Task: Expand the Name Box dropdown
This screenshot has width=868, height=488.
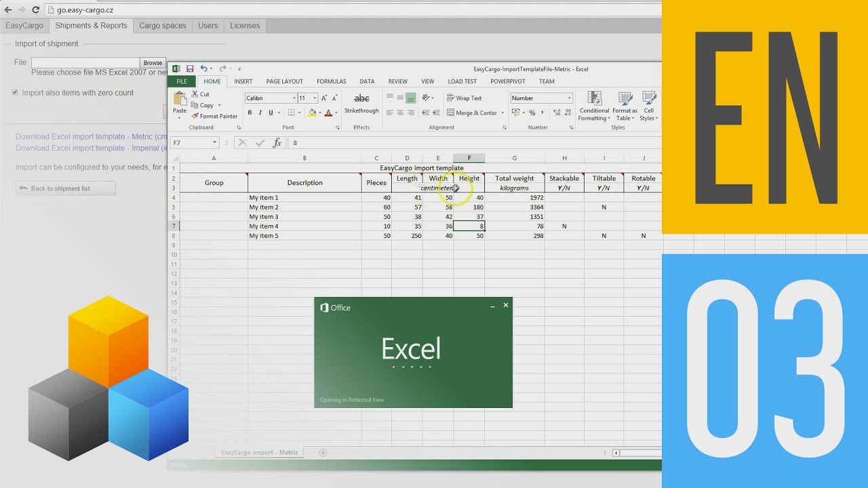Action: coord(214,142)
